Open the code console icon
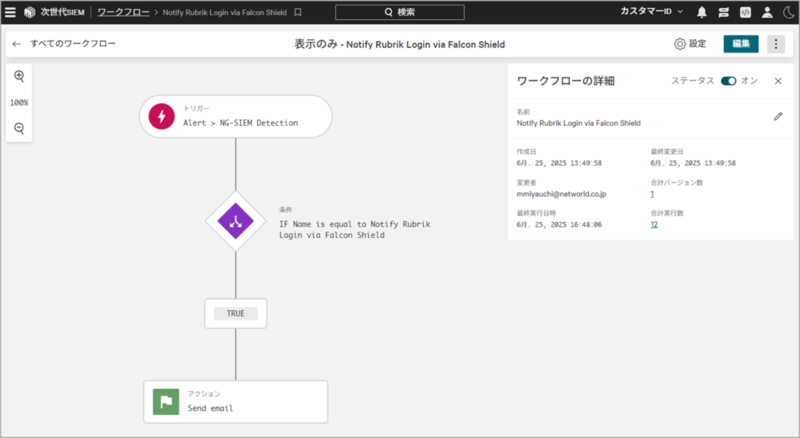This screenshot has width=800, height=438. (x=745, y=12)
